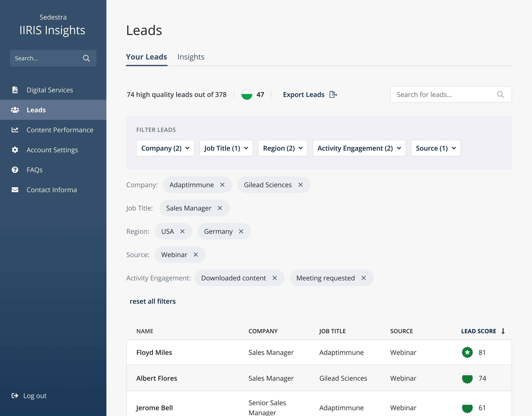This screenshot has height=416, width=532.
Task: Open the Activity Engagement (2) dropdown
Action: tap(359, 148)
